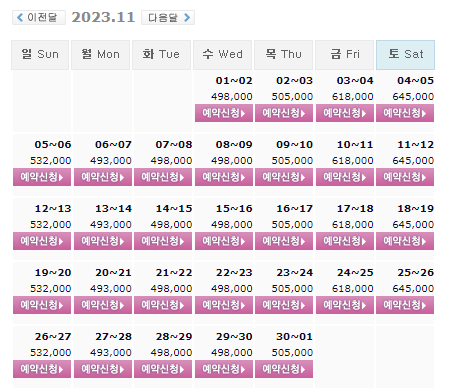Click price 532,000 under 19~20

pos(51,289)
